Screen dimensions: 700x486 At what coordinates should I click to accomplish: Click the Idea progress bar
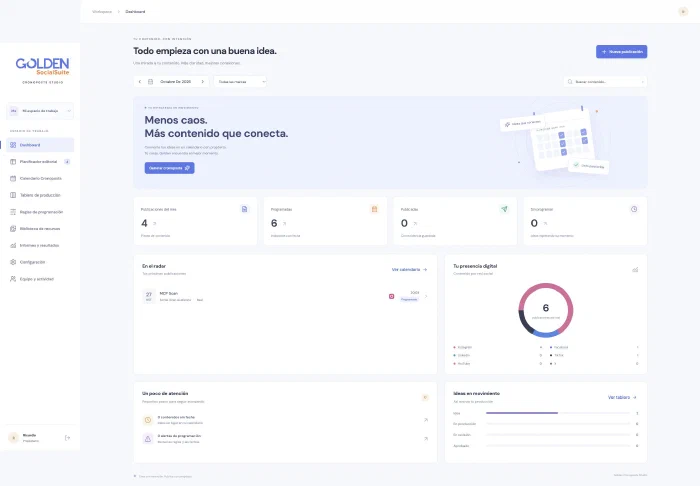tap(558, 413)
